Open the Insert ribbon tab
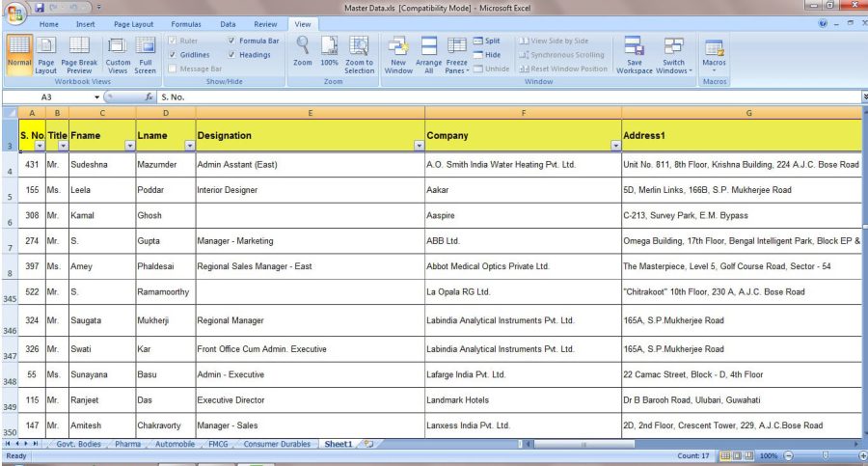 tap(85, 24)
